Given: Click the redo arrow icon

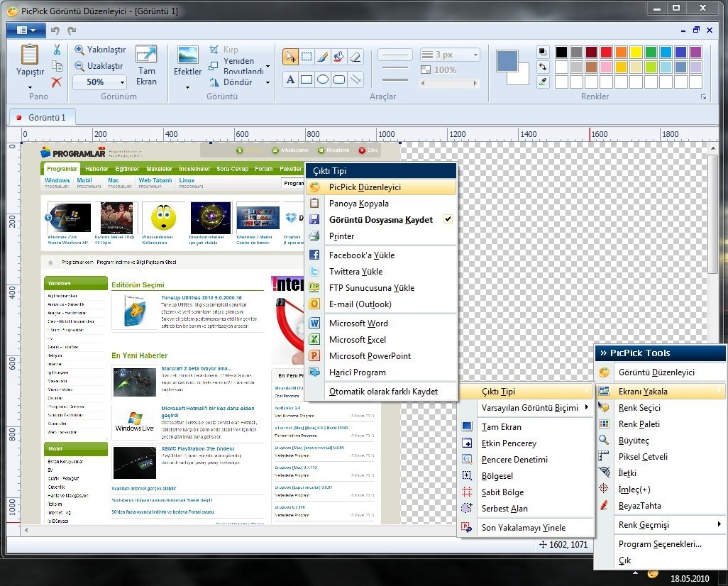Looking at the screenshot, I should coord(72,31).
